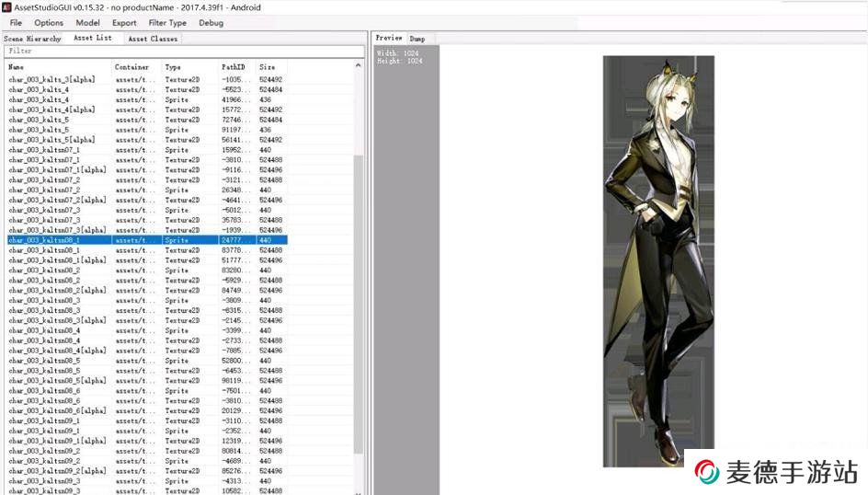868x495 pixels.
Task: Select the char_003_kalts_5[alpha] row
Action: click(147, 140)
